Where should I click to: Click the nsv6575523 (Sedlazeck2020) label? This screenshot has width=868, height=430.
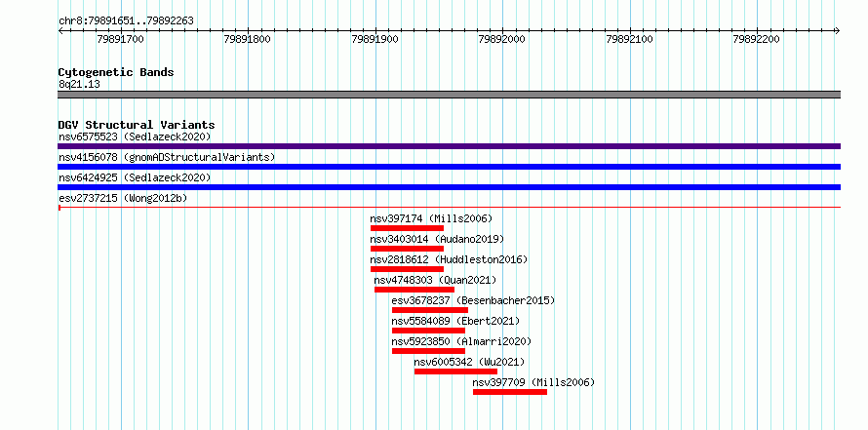135,137
